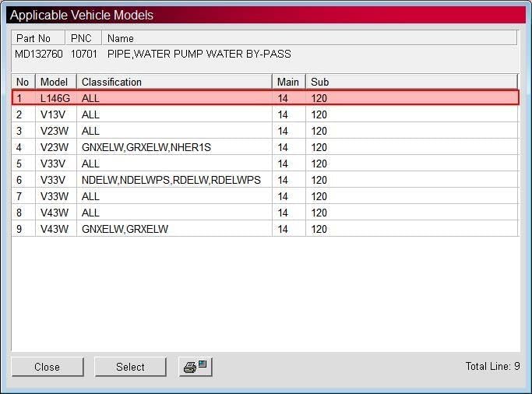Click Sub value 120 in row 5
Image resolution: width=532 pixels, height=394 pixels.
point(319,164)
